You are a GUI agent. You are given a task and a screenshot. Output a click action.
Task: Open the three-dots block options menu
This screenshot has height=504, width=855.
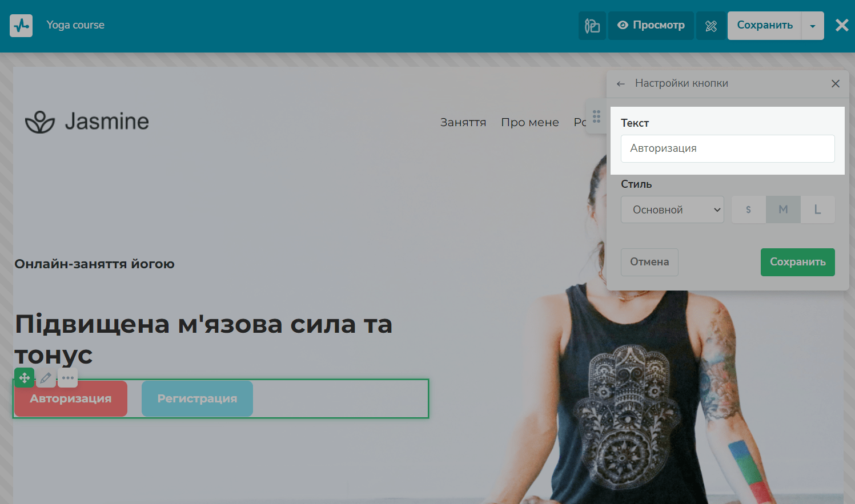pos(68,378)
